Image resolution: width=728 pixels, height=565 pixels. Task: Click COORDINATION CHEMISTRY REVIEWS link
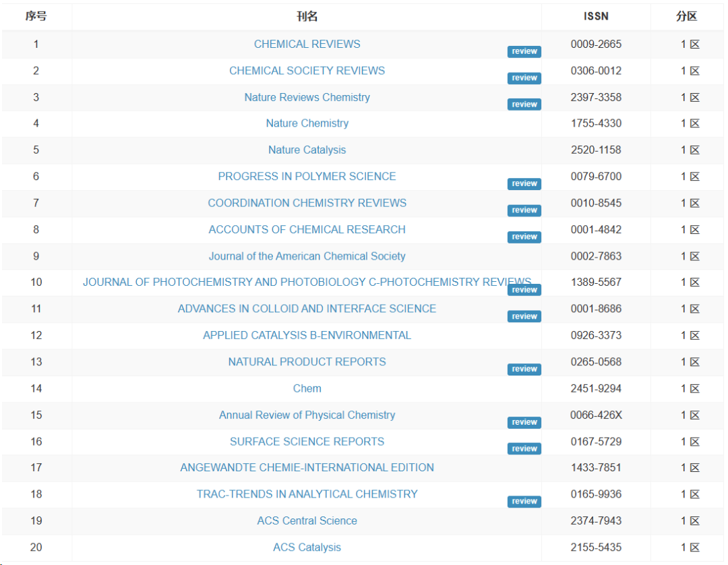[x=307, y=203]
